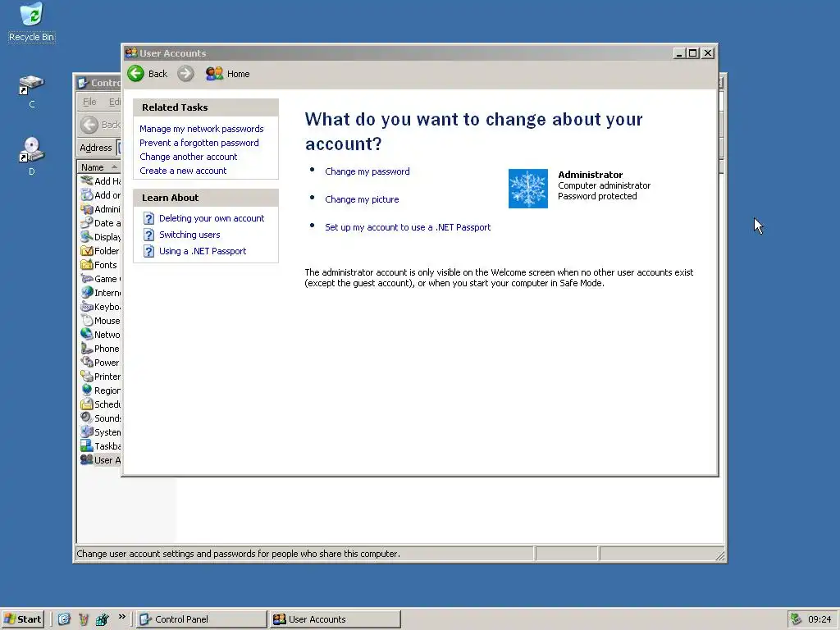Select the Display icon in Control Panel

(x=87, y=237)
